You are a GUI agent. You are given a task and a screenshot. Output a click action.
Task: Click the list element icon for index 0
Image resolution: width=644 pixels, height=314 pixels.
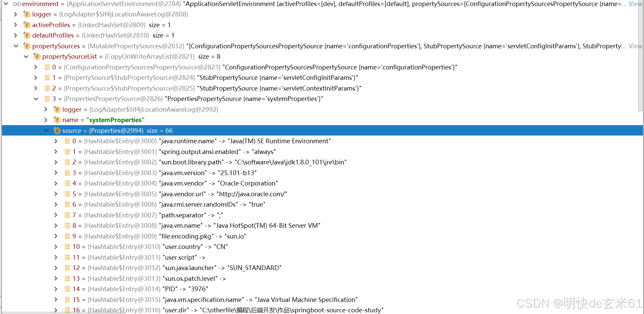click(47, 67)
